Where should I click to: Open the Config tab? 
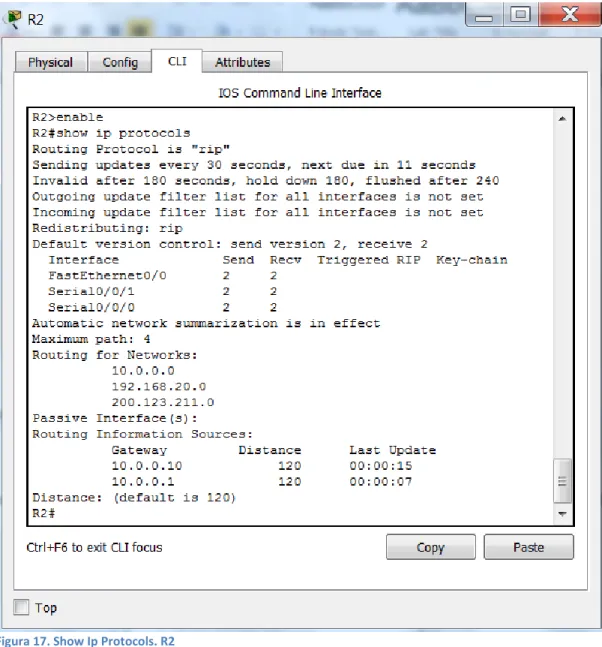120,62
